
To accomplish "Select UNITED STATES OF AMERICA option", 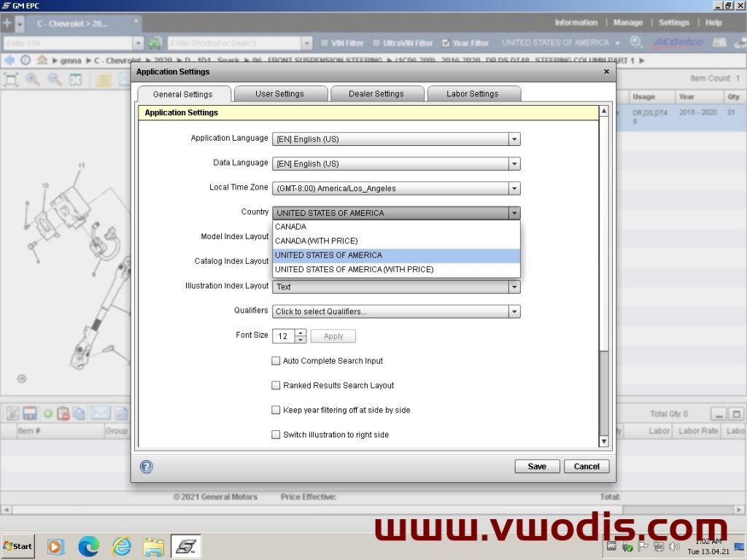I will coord(396,255).
